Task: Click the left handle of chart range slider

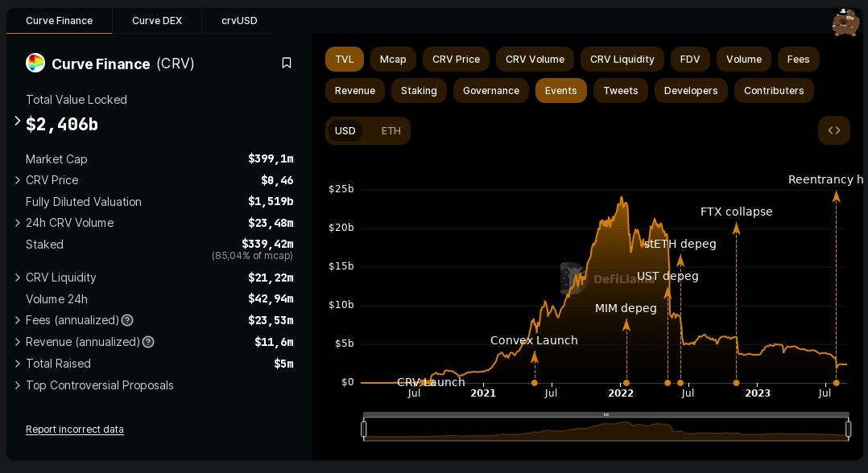Action: [364, 429]
